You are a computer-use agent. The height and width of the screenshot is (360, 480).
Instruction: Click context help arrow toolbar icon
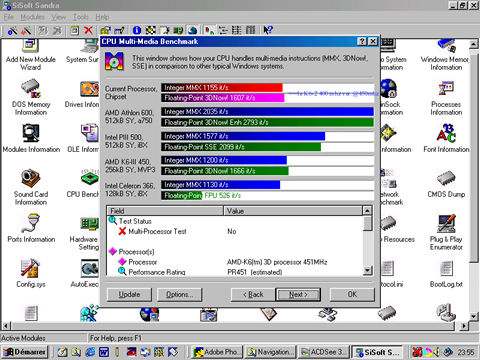(x=268, y=30)
